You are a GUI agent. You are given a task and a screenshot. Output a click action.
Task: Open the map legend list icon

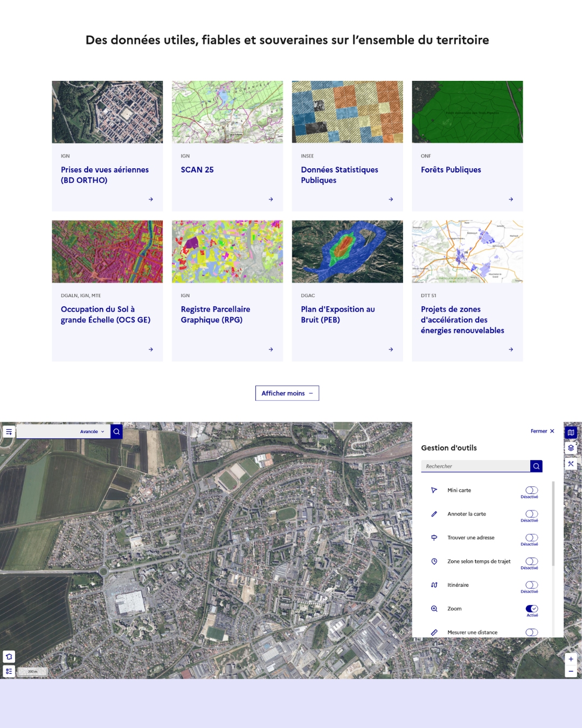tap(9, 671)
